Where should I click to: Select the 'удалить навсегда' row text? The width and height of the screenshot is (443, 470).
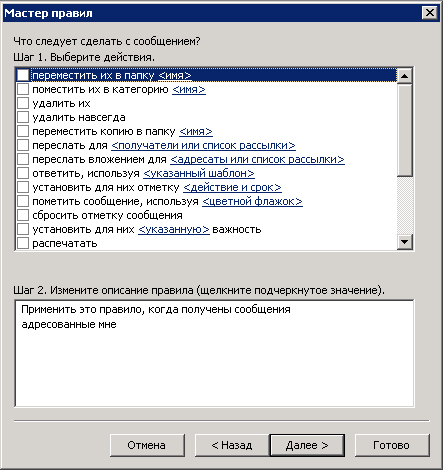pyautogui.click(x=79, y=118)
